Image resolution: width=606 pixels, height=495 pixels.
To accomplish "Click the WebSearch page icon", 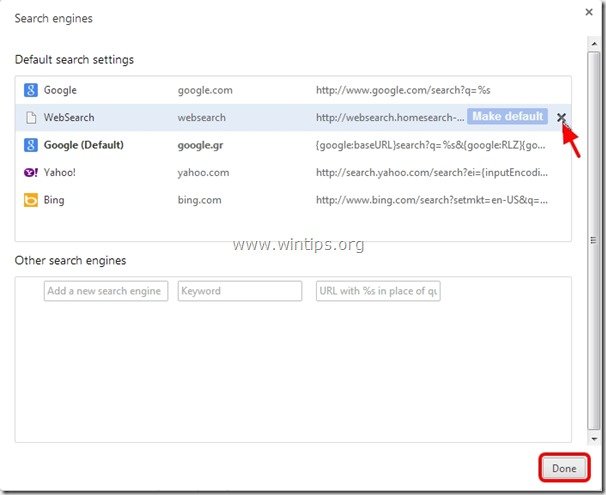I will [x=31, y=117].
